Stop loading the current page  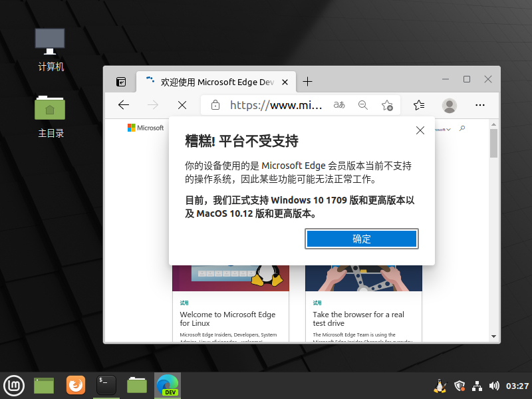(x=182, y=105)
